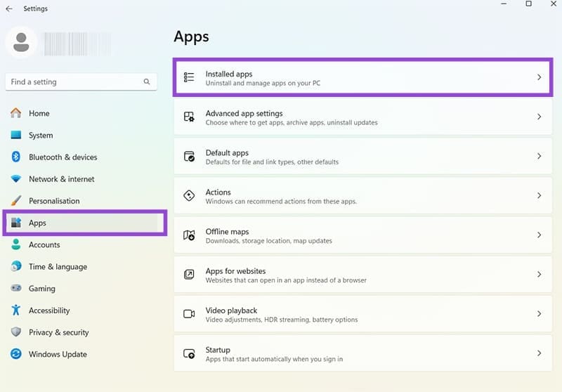
Task: Click the Video playback camera icon
Action: 189,314
